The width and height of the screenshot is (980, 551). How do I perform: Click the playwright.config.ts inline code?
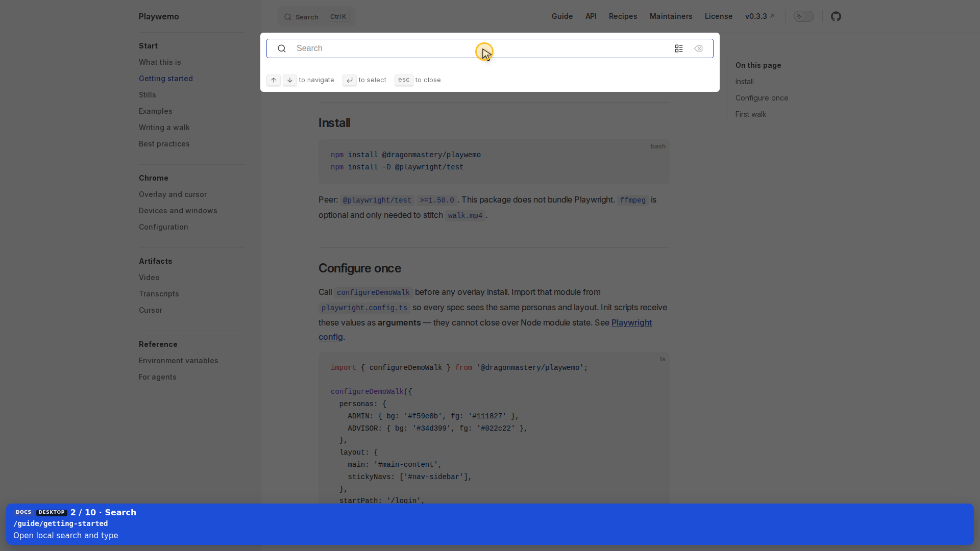coord(364,308)
